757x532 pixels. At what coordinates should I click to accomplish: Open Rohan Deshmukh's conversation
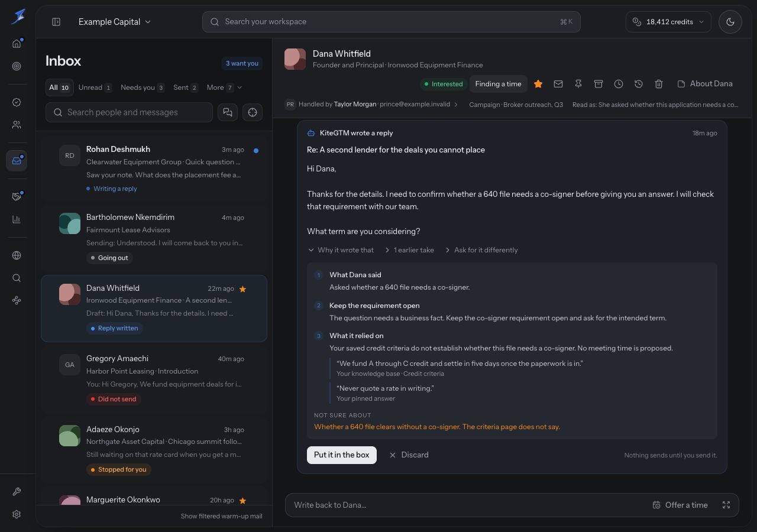(154, 168)
